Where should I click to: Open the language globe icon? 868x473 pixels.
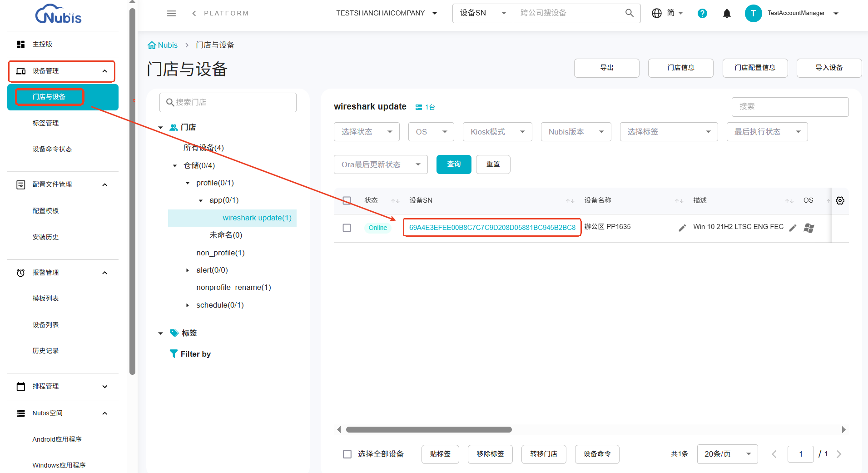click(656, 13)
